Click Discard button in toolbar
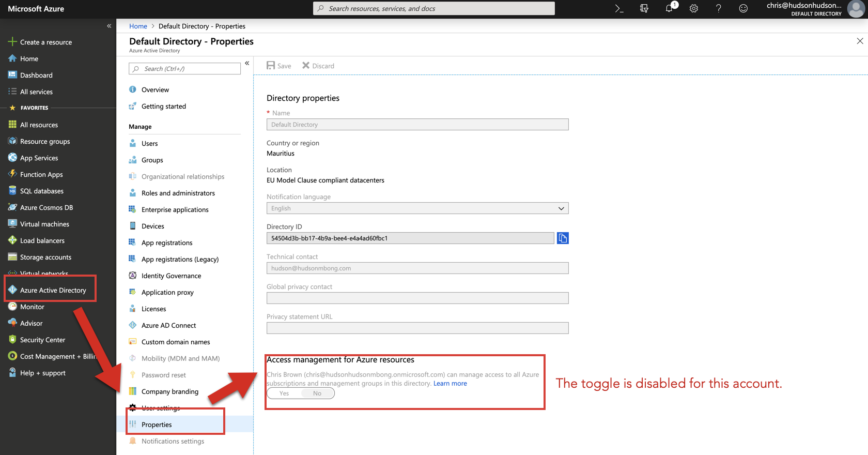The image size is (868, 455). 318,66
